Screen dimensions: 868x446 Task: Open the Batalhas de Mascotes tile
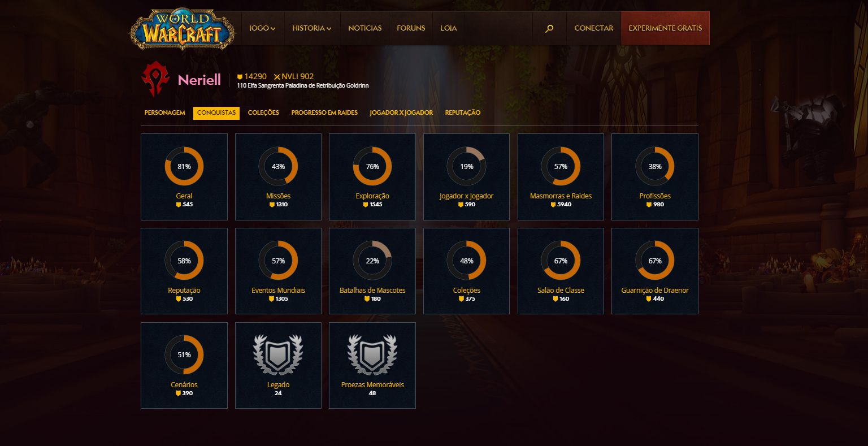(372, 271)
